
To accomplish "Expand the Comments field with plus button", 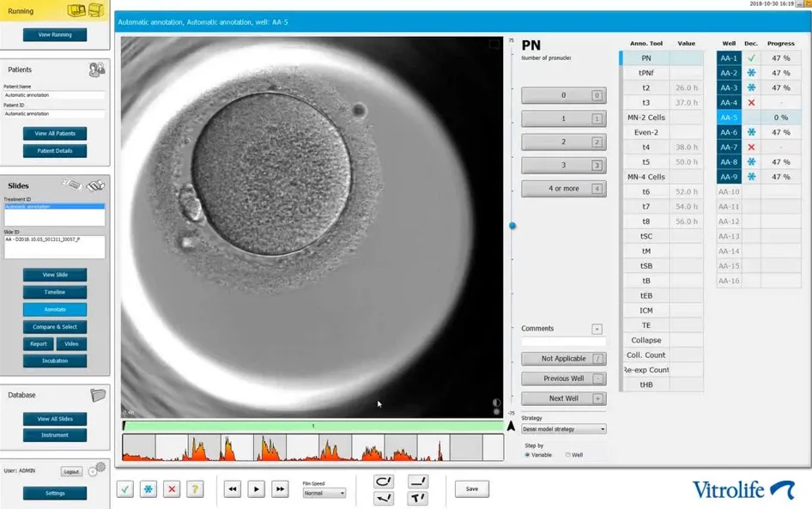I will [597, 329].
